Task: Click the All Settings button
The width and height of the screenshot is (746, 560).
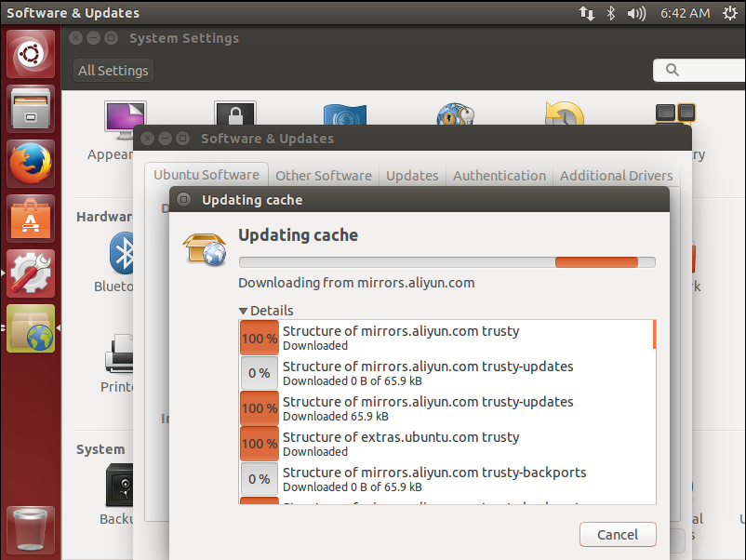Action: coord(113,71)
